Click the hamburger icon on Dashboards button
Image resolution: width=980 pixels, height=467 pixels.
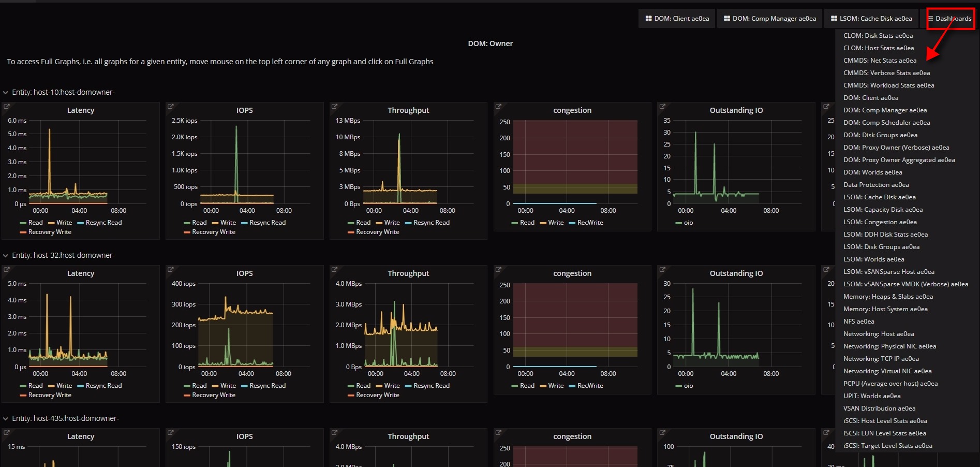930,19
